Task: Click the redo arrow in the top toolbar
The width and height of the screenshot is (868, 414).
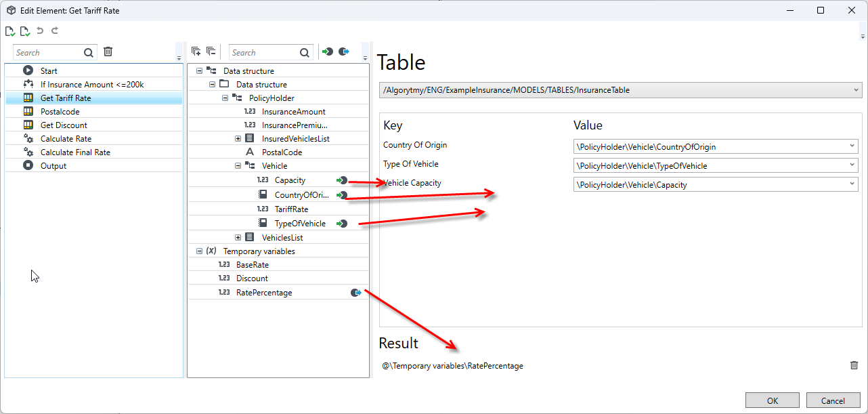Action: [55, 30]
